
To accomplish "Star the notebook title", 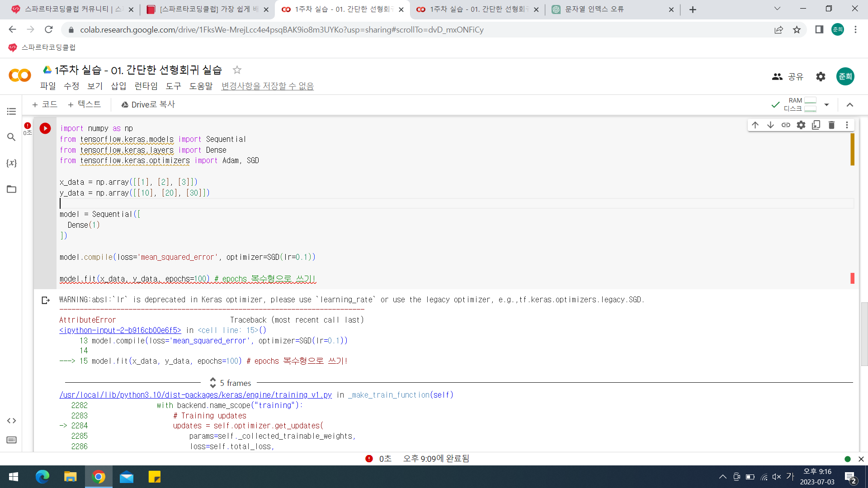I will [x=237, y=70].
